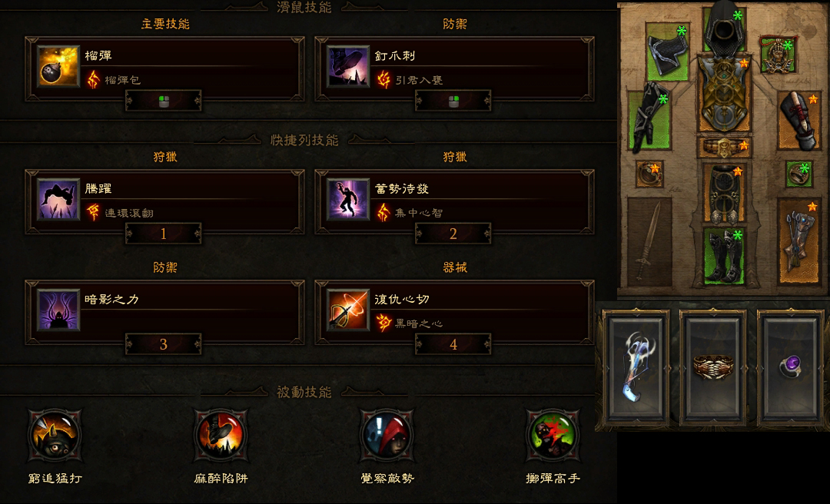The height and width of the screenshot is (504, 830).
Task: Click the 釘爪刺 caltrops skill icon
Action: (348, 66)
